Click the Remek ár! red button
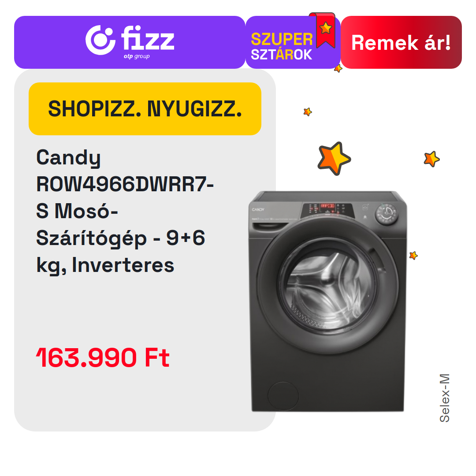The height and width of the screenshot is (476, 476). tap(401, 42)
